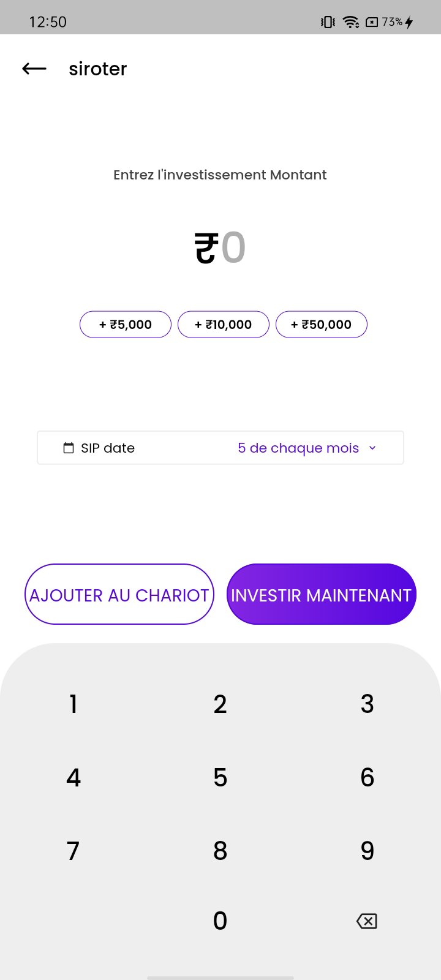Click AJOUTER AU CHARIOT button

click(x=119, y=594)
